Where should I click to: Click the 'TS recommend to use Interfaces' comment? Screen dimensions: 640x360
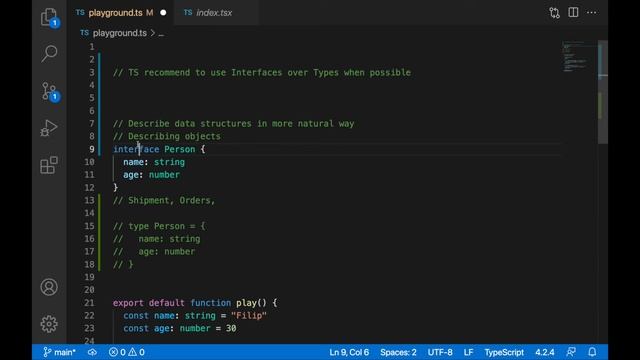262,73
